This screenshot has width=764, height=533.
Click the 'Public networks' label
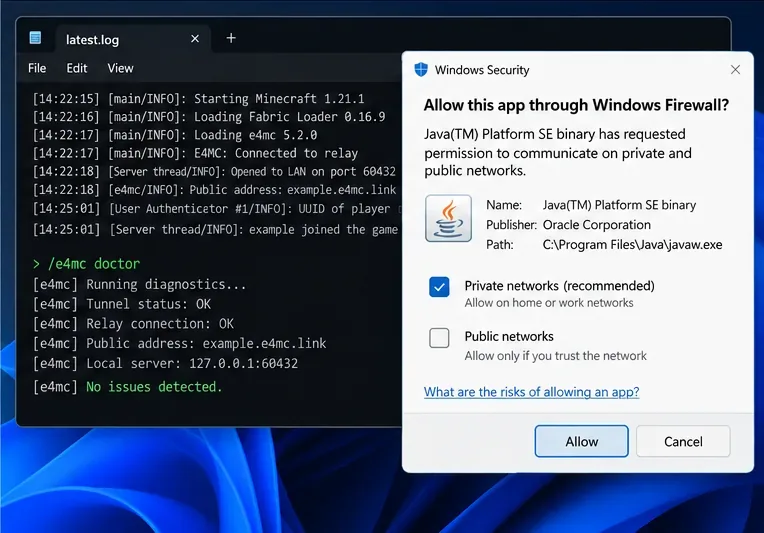pyautogui.click(x=509, y=336)
